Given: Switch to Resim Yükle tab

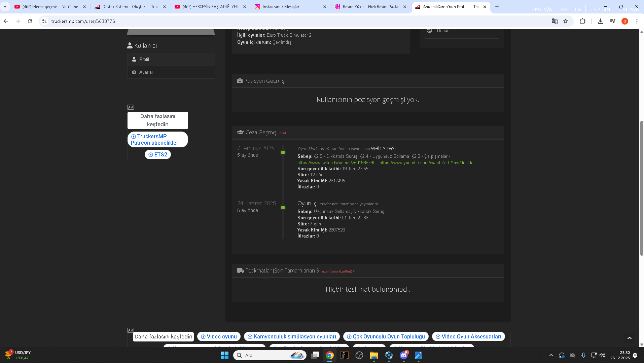Looking at the screenshot, I should pyautogui.click(x=370, y=7).
